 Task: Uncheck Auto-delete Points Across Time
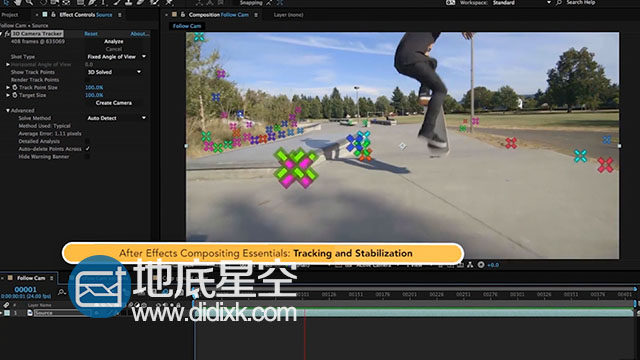coord(87,149)
